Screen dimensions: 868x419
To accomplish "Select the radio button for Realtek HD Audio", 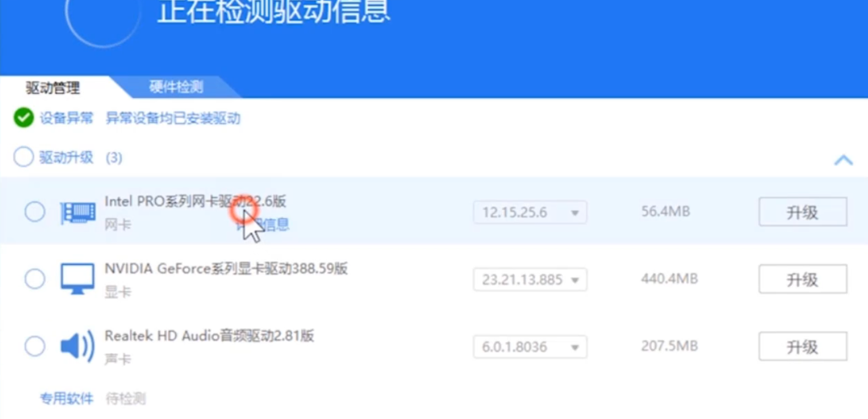I will click(35, 347).
